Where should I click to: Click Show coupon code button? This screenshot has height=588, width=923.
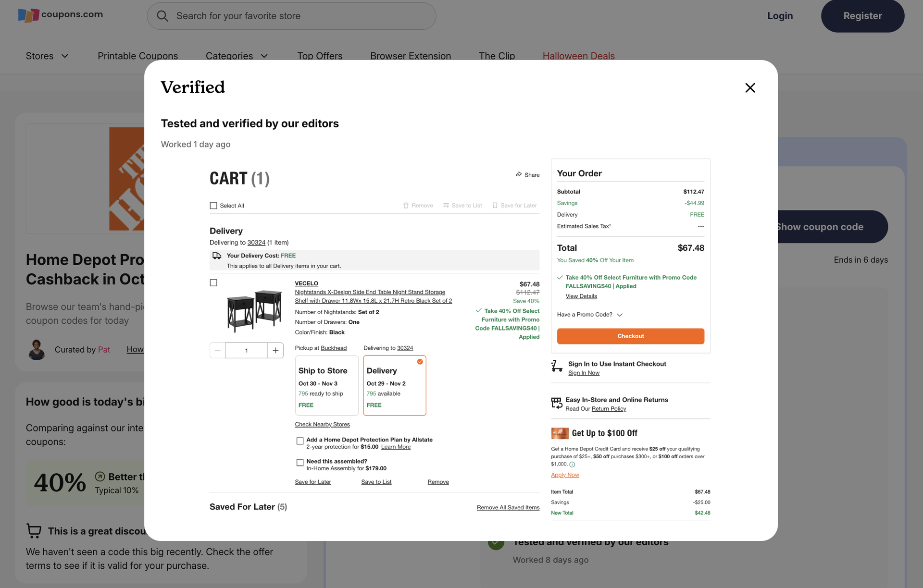point(832,227)
